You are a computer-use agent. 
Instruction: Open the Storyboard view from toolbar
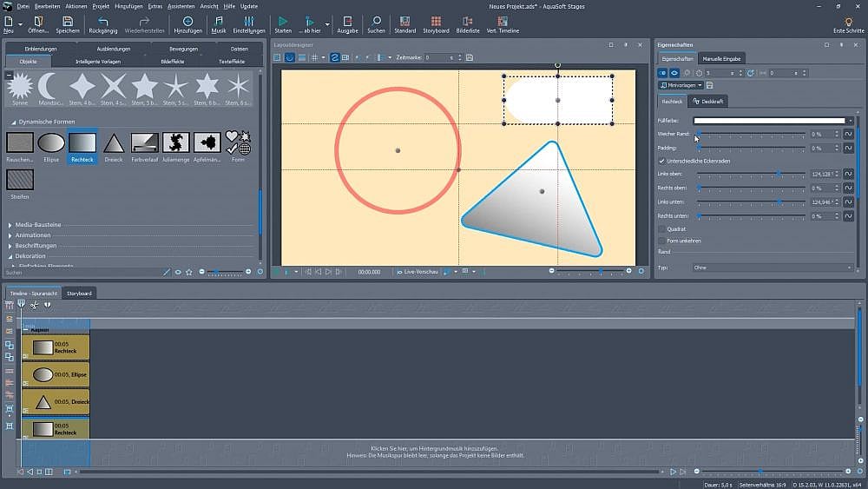[x=436, y=22]
